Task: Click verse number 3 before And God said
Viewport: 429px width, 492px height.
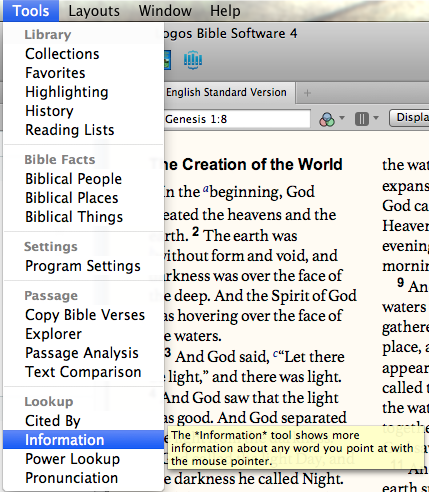Action: pos(168,353)
